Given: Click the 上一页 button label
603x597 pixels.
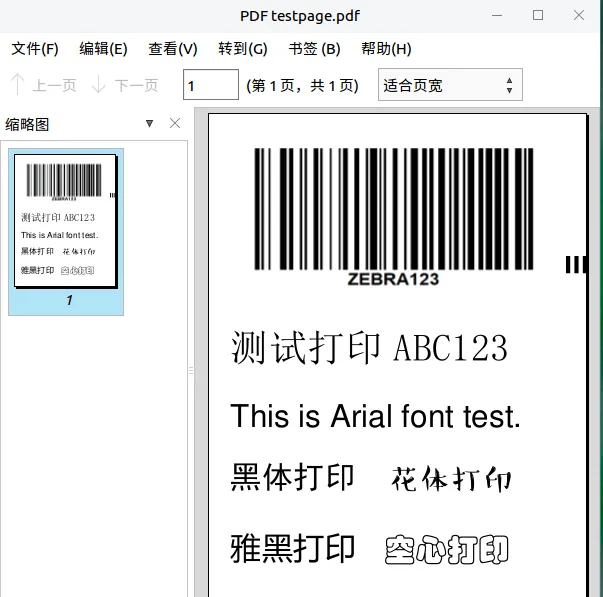Looking at the screenshot, I should [54, 85].
